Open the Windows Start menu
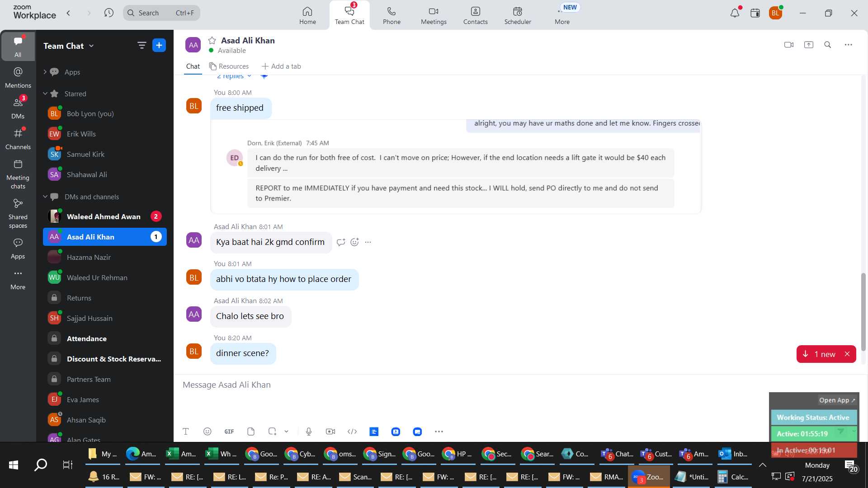Screen dimensions: 868x488 pyautogui.click(x=14, y=465)
